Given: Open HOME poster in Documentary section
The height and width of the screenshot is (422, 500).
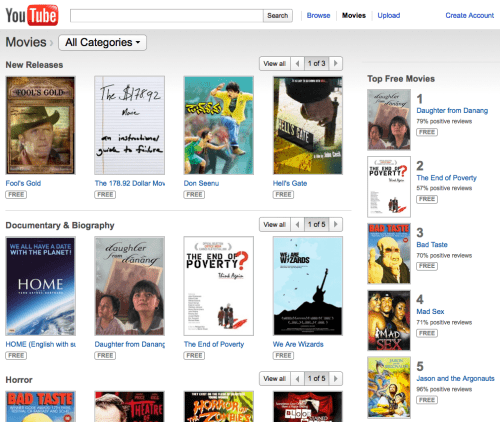Looking at the screenshot, I should click(x=40, y=286).
